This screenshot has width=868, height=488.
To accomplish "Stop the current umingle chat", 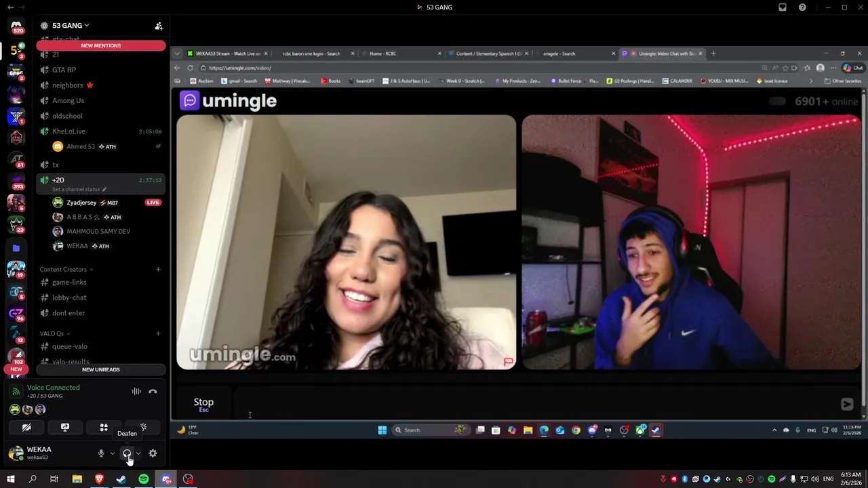I will coord(203,404).
